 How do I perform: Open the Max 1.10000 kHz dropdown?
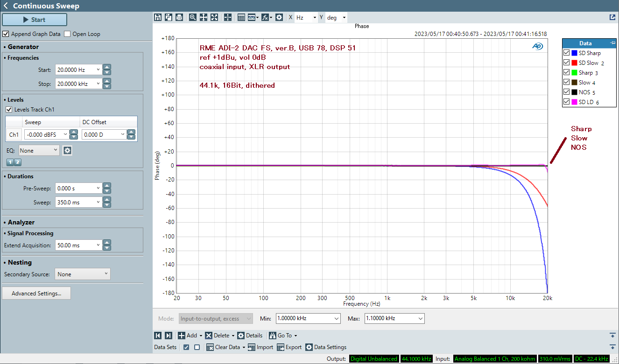point(420,319)
